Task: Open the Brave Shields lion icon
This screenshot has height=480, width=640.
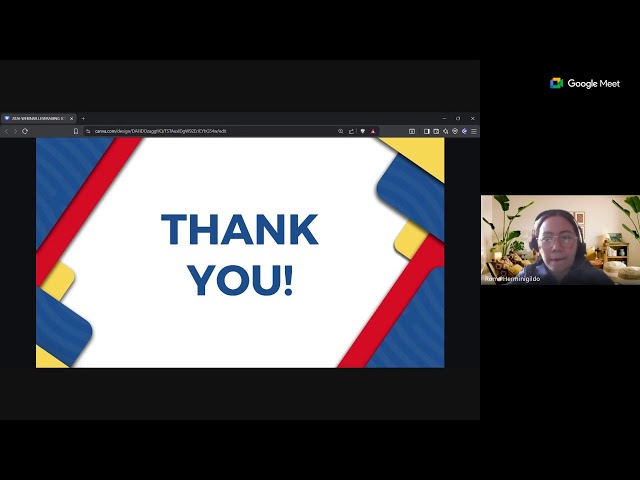Action: pyautogui.click(x=362, y=131)
